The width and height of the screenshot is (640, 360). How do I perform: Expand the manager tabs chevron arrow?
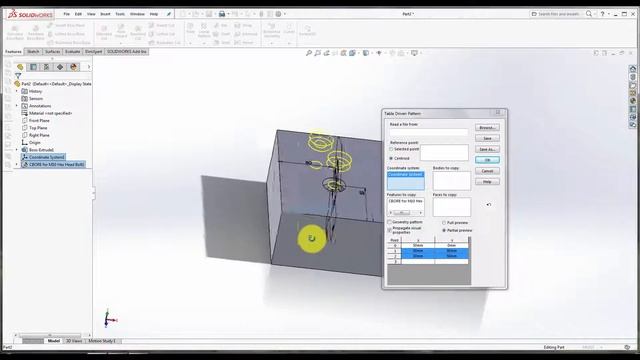pyautogui.click(x=89, y=67)
